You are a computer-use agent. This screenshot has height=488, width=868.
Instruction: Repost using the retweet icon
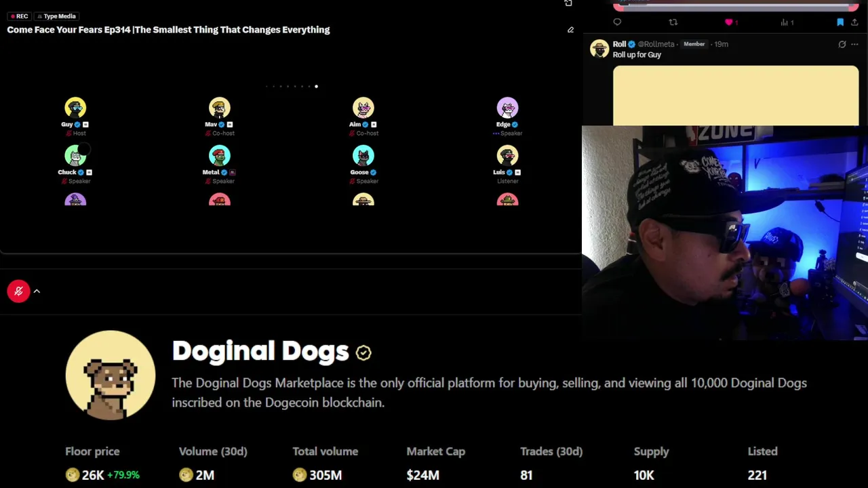coord(673,22)
